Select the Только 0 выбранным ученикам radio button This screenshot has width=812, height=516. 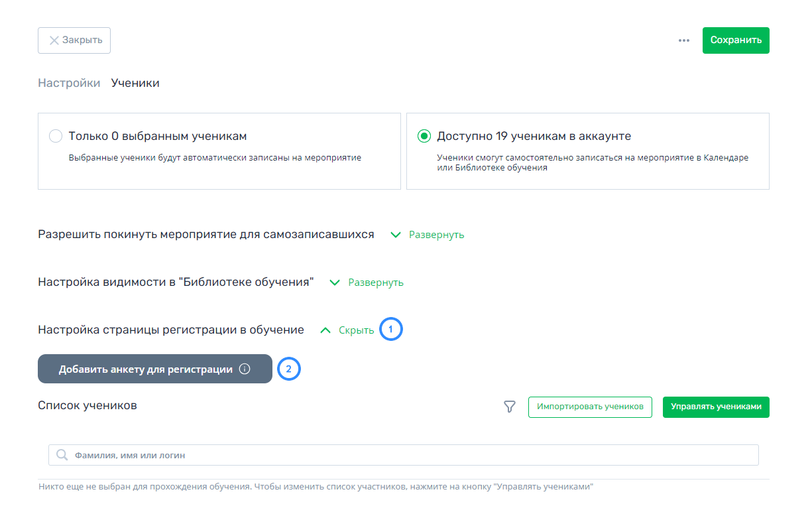pos(56,136)
